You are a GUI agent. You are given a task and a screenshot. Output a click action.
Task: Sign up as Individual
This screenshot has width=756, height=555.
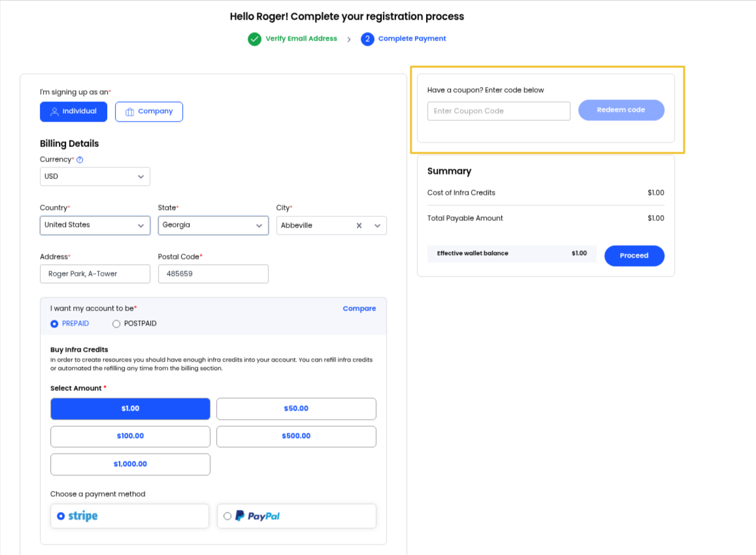[74, 111]
